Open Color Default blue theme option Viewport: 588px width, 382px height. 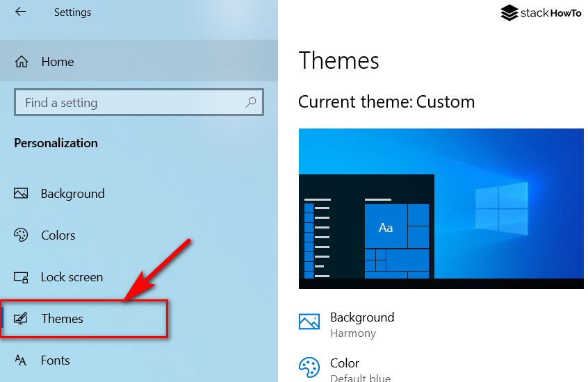tap(345, 369)
